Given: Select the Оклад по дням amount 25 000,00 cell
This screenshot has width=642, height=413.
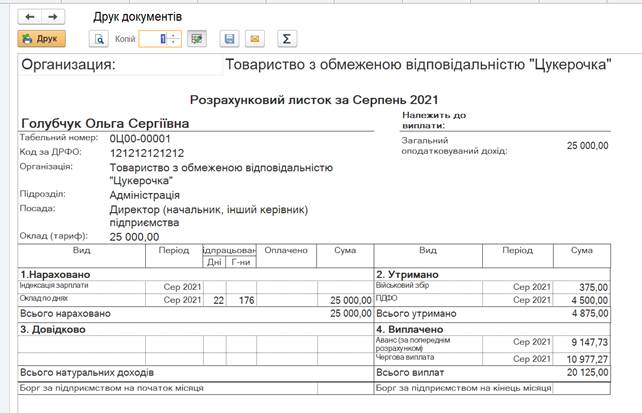Looking at the screenshot, I should [x=345, y=299].
